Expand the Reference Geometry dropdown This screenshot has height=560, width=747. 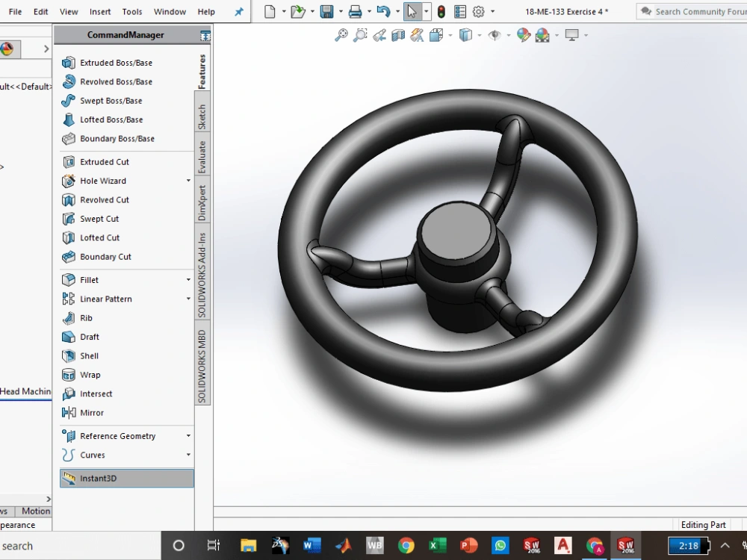click(x=187, y=435)
